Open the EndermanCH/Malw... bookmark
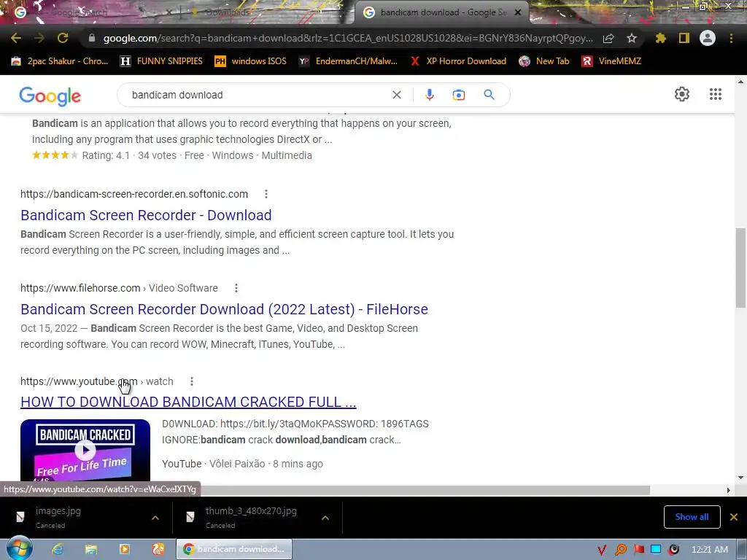 click(348, 61)
